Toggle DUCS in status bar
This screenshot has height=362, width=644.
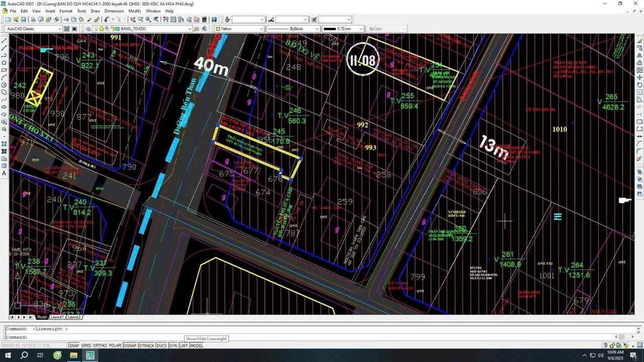click(x=162, y=346)
